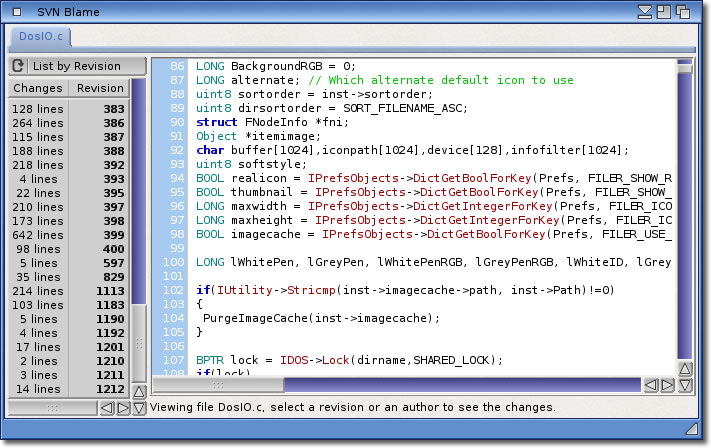The width and height of the screenshot is (711, 448).
Task: Sort list by the Revision column header
Action: click(100, 88)
